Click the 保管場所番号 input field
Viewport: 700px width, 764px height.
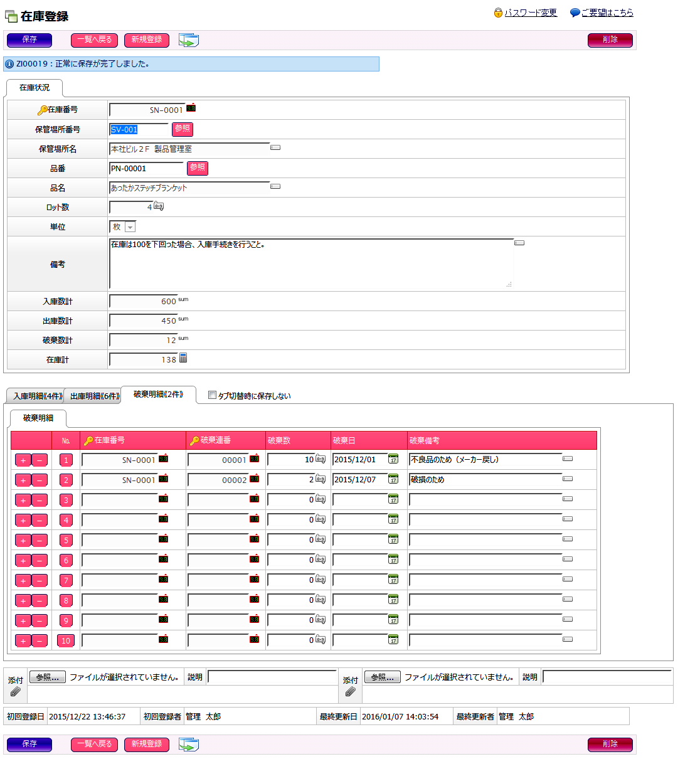(139, 130)
